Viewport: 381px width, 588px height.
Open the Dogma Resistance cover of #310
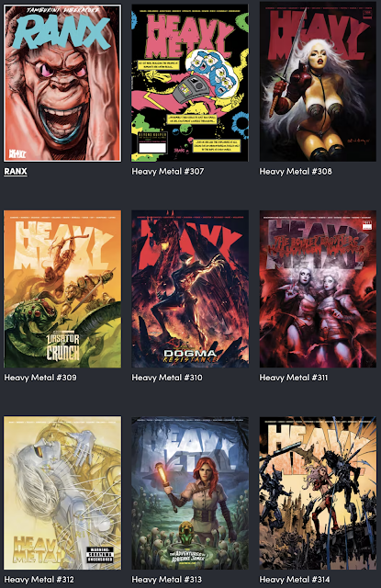[x=190, y=289]
